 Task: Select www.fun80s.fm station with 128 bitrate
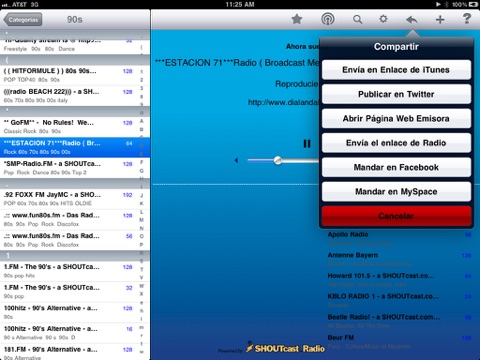coord(69,220)
